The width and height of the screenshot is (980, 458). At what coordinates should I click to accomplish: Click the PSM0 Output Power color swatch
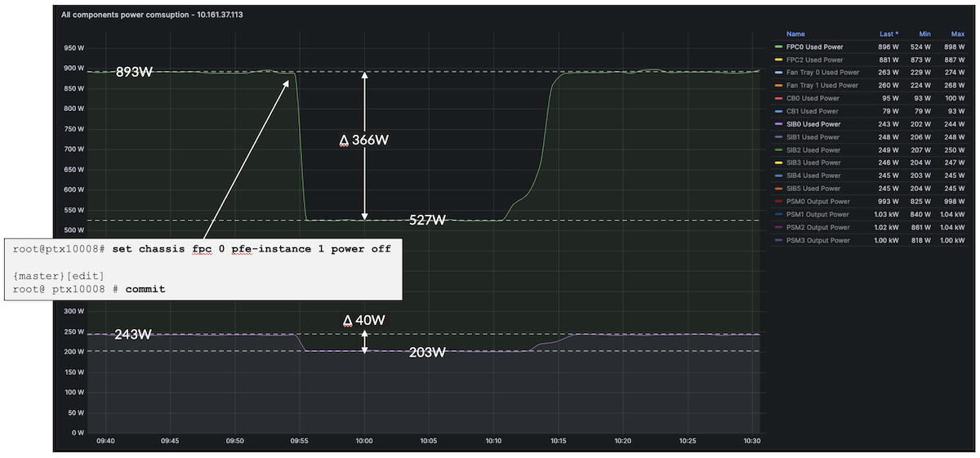click(777, 202)
